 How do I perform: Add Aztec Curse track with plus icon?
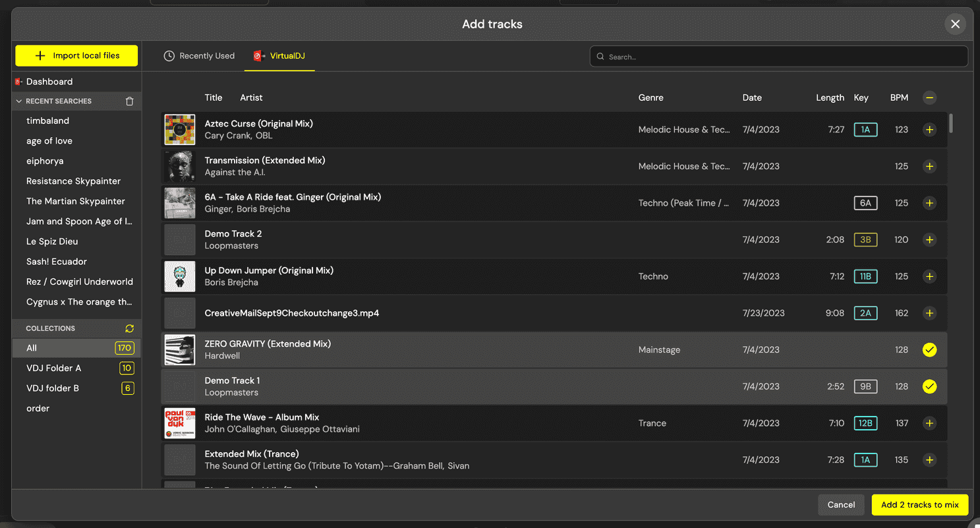929,130
